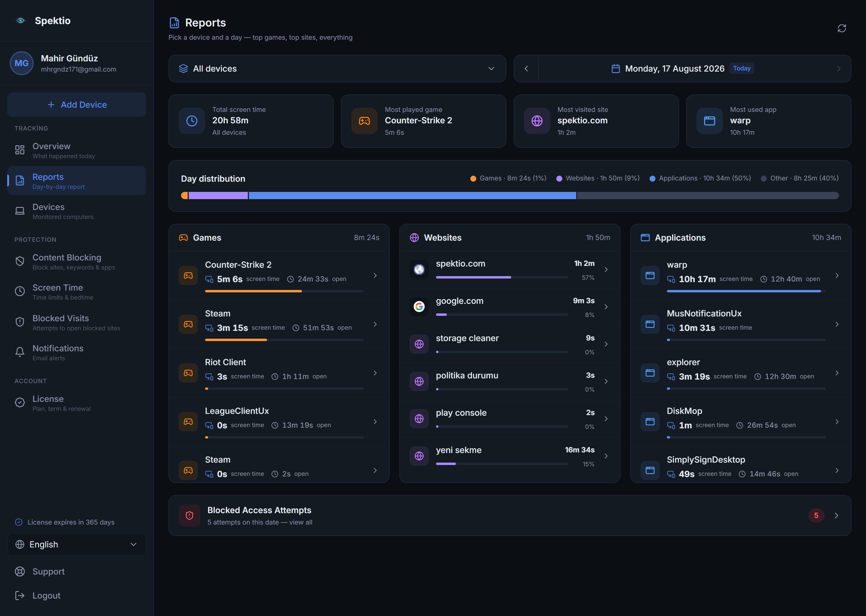Expand the Counter-Strike 2 row chevron

point(375,276)
